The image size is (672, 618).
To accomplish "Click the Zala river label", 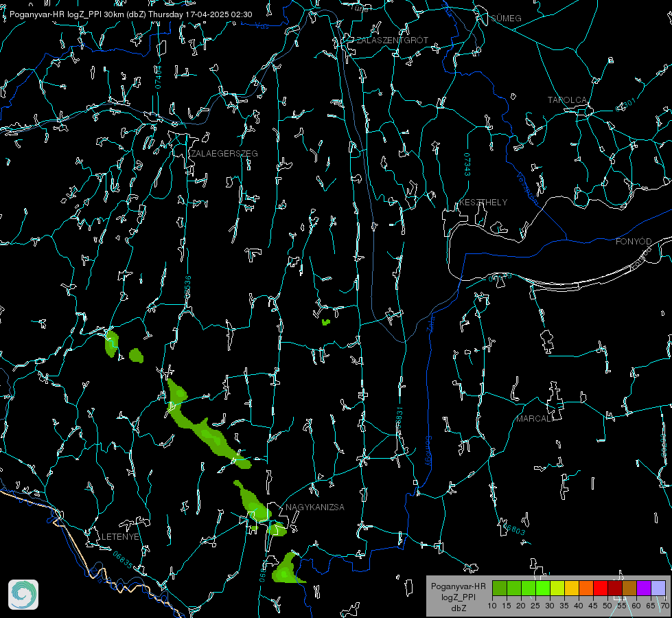I will tap(431, 323).
